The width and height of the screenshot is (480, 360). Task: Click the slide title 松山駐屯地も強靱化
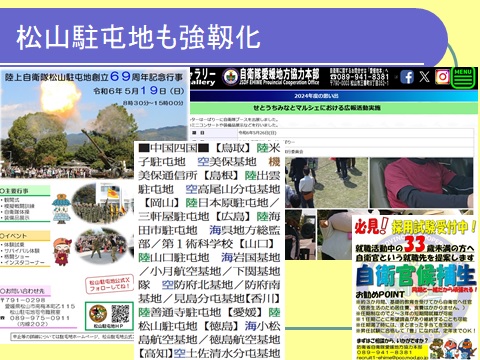coord(138,37)
